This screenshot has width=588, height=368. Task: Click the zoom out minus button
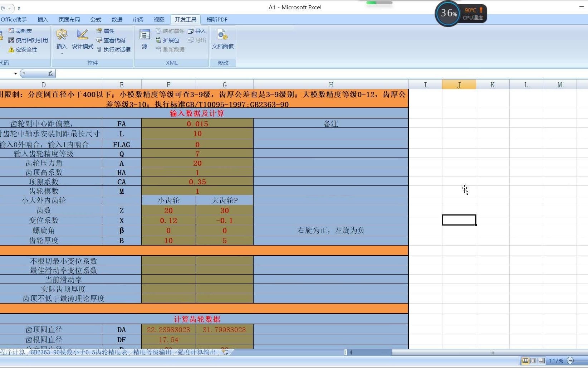[570, 360]
